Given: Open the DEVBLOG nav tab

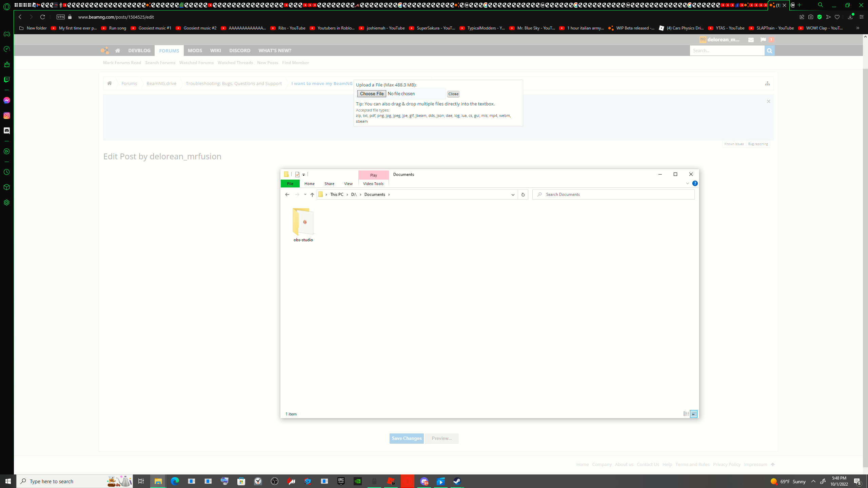Looking at the screenshot, I should click(x=139, y=50).
